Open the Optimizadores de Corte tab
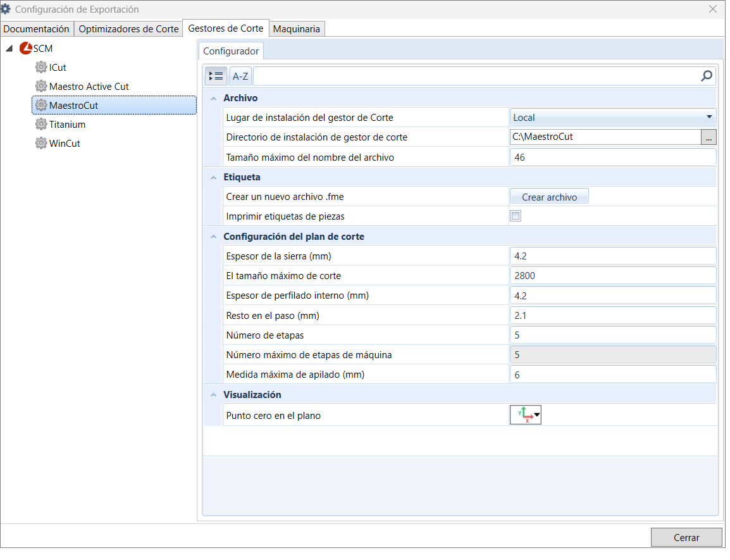The width and height of the screenshot is (730, 560). click(130, 29)
